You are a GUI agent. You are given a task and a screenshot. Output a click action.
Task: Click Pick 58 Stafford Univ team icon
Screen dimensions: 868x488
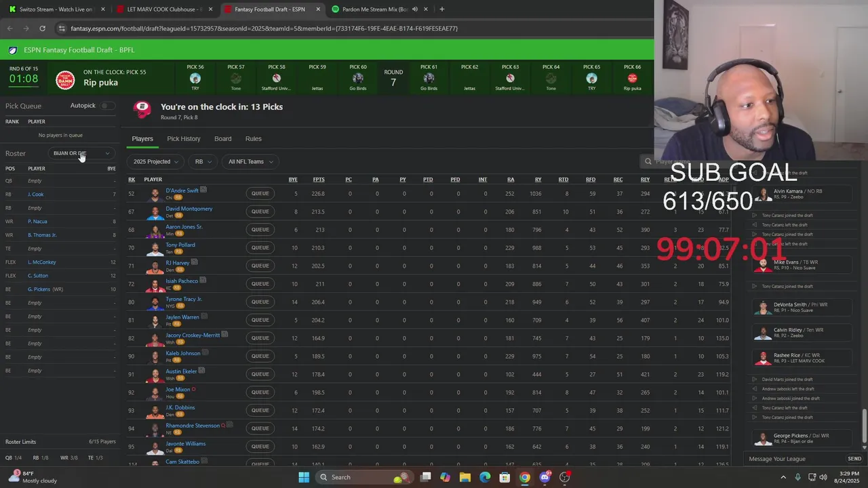[x=277, y=78]
